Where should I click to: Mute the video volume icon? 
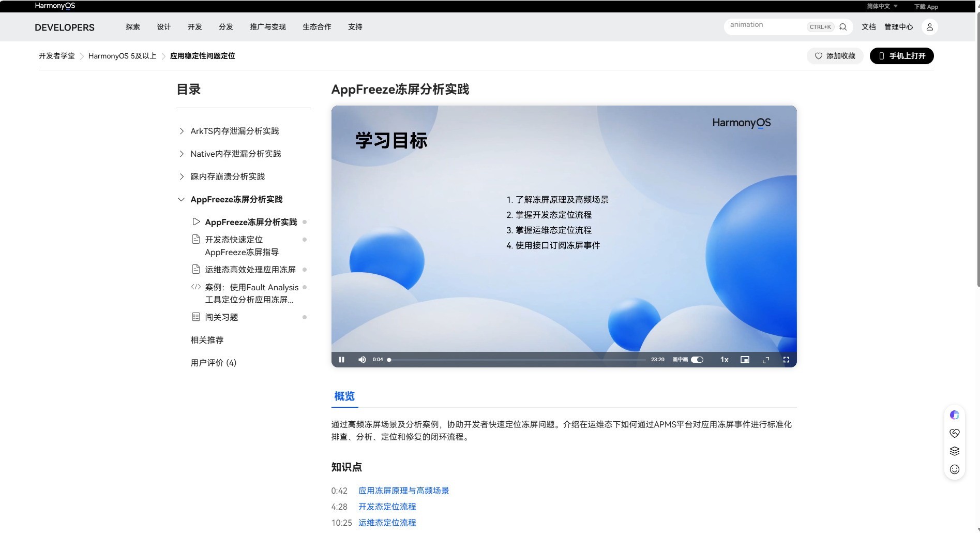click(362, 360)
